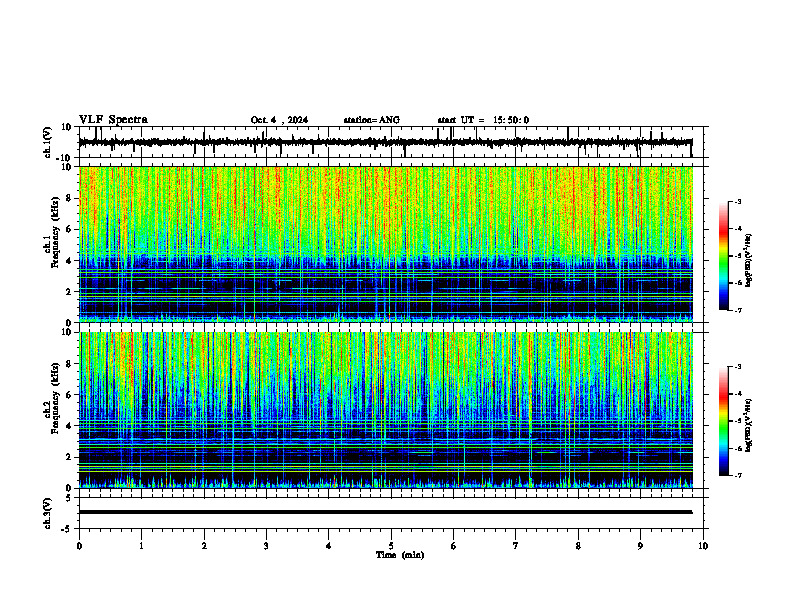This screenshot has width=792, height=612.
Task: Click the 8 kHz tick label on ch.1 frequency axis
Action: click(70, 198)
